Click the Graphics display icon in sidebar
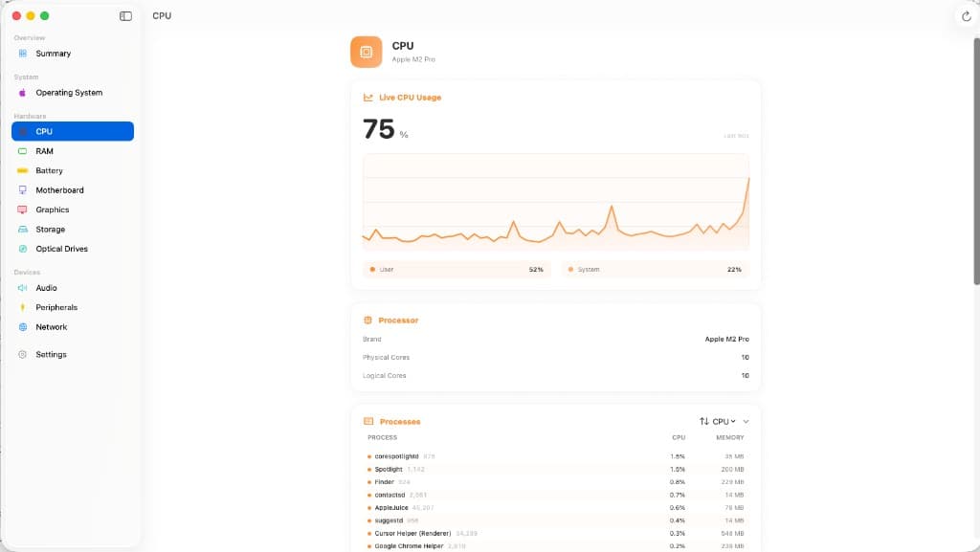This screenshot has width=980, height=552. [x=23, y=210]
